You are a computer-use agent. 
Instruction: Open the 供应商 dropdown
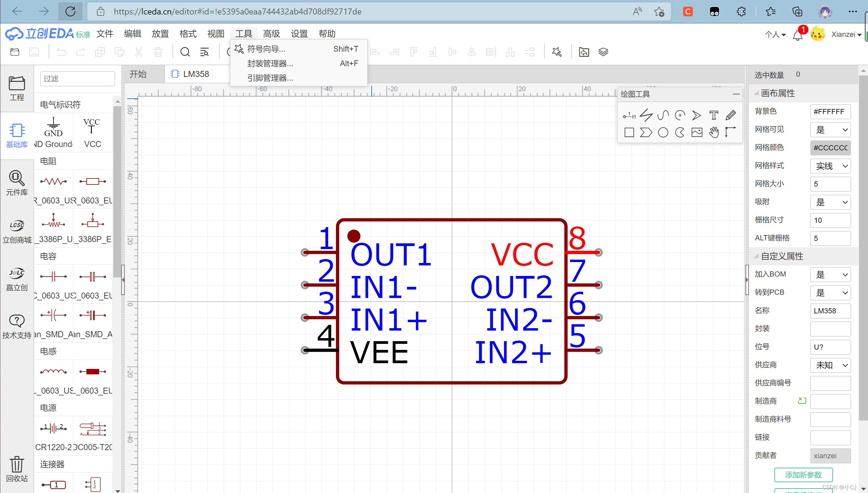pos(830,365)
